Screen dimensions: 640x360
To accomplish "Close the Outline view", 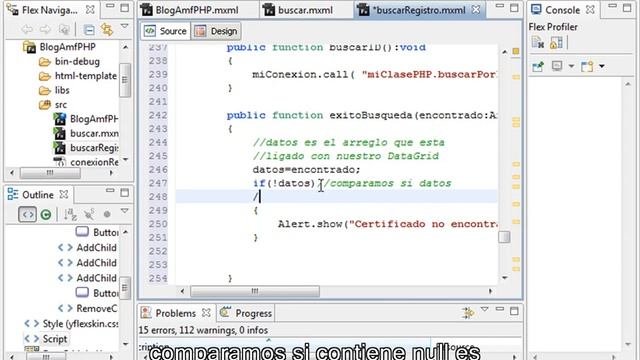I will (64, 194).
